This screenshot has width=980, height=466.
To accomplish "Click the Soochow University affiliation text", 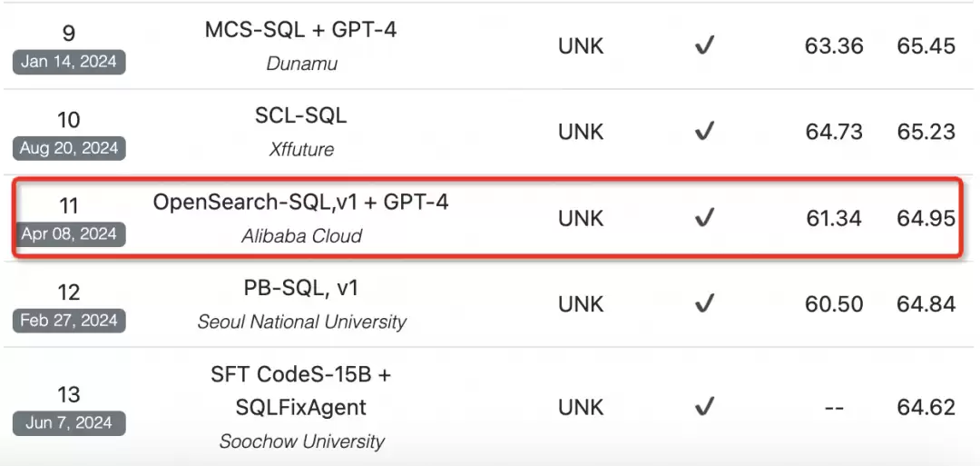I will coord(302,441).
